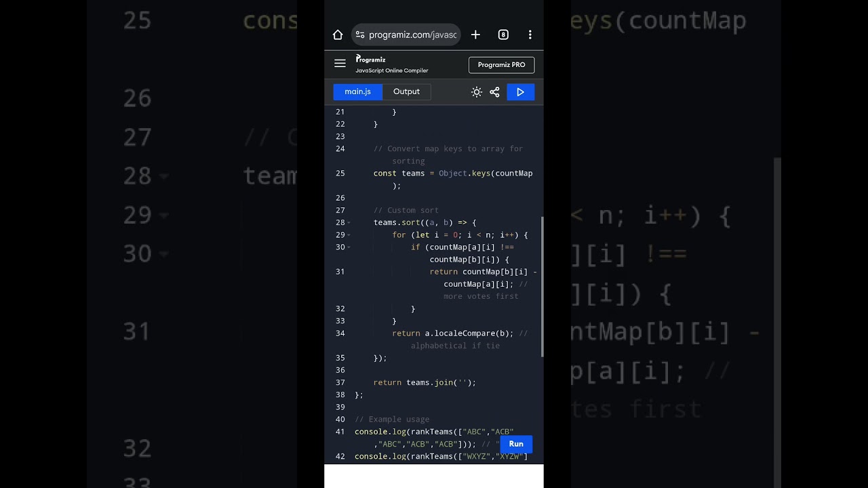
Task: Click the text "return a.localeCompare(b);"
Action: click(453, 333)
